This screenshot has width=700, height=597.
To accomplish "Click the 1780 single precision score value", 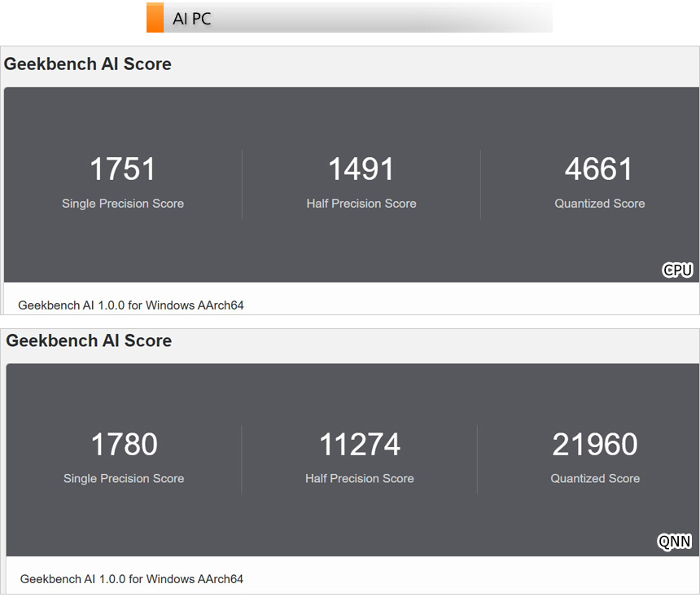I will (124, 445).
